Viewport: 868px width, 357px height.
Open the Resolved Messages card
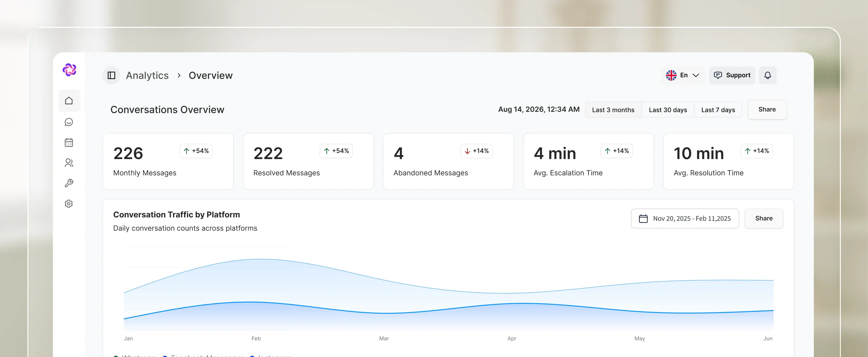coord(308,162)
